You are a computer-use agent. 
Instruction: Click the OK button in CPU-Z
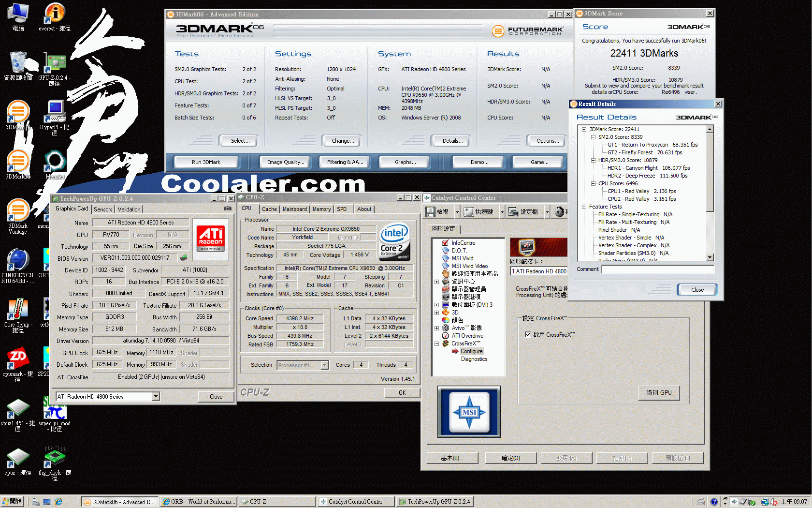(x=402, y=393)
